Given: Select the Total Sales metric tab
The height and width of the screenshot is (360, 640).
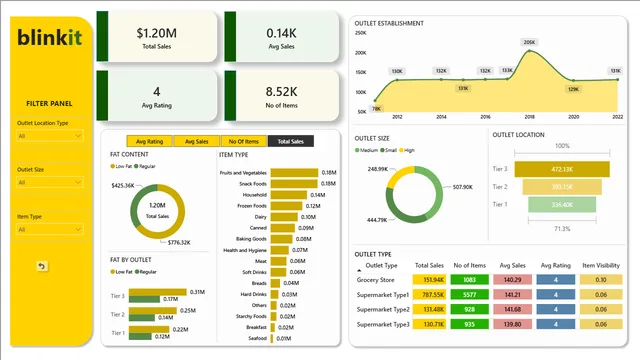Looking at the screenshot, I should [x=291, y=141].
